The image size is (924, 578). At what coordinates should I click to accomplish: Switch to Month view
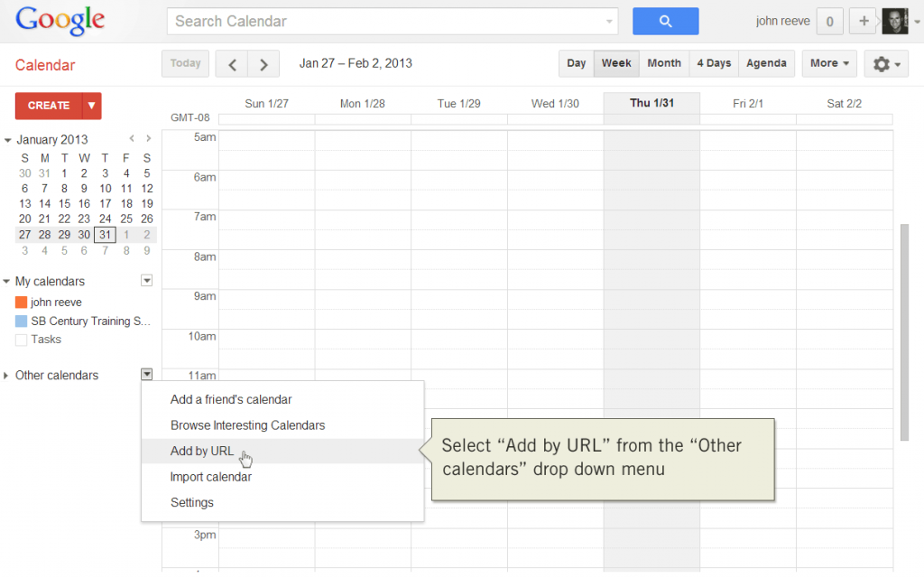click(x=664, y=63)
